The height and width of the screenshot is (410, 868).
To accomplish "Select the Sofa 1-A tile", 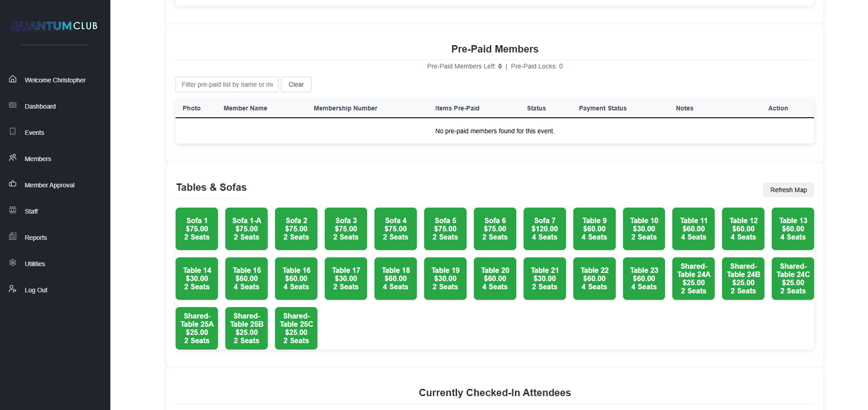I will tap(246, 229).
